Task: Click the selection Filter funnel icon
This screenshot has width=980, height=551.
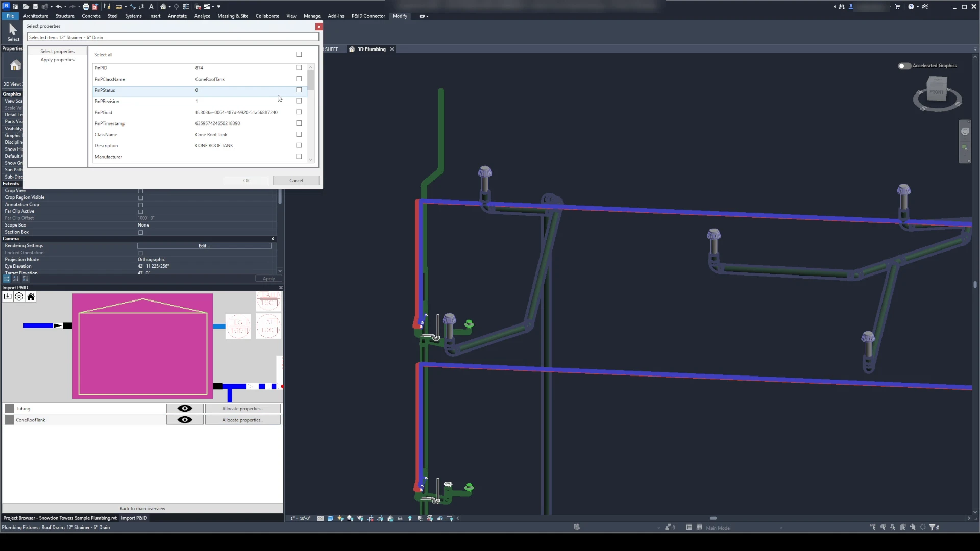Action: (932, 528)
